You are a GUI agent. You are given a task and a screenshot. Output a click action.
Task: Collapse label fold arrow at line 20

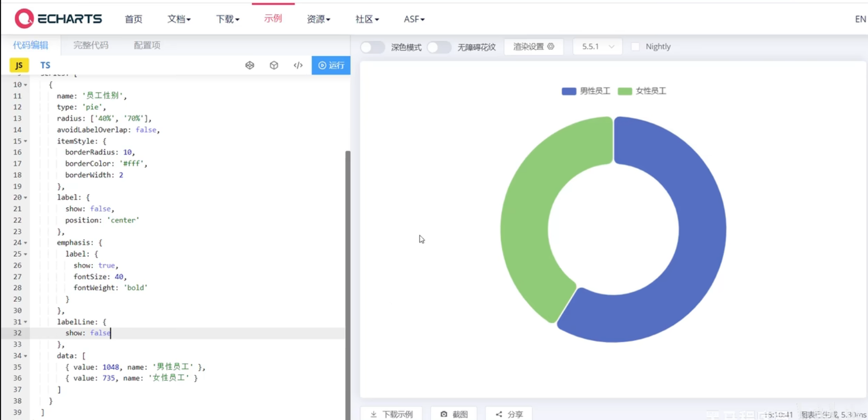[26, 198]
